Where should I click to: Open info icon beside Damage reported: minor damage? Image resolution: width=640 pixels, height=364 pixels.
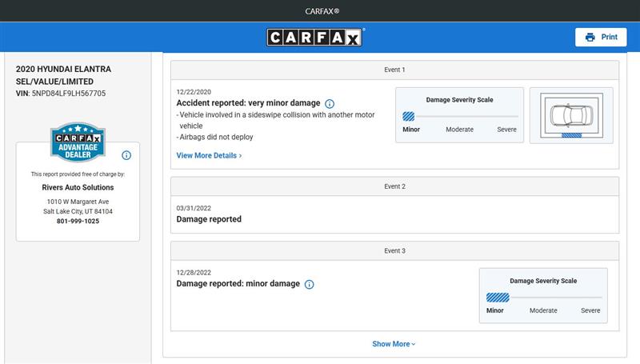click(x=310, y=284)
